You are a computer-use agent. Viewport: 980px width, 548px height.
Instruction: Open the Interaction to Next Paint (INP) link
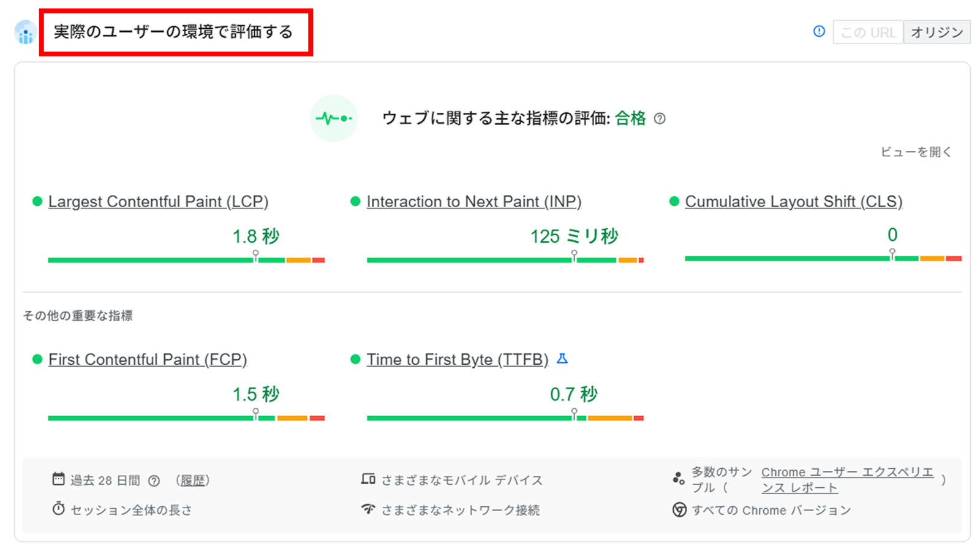473,202
